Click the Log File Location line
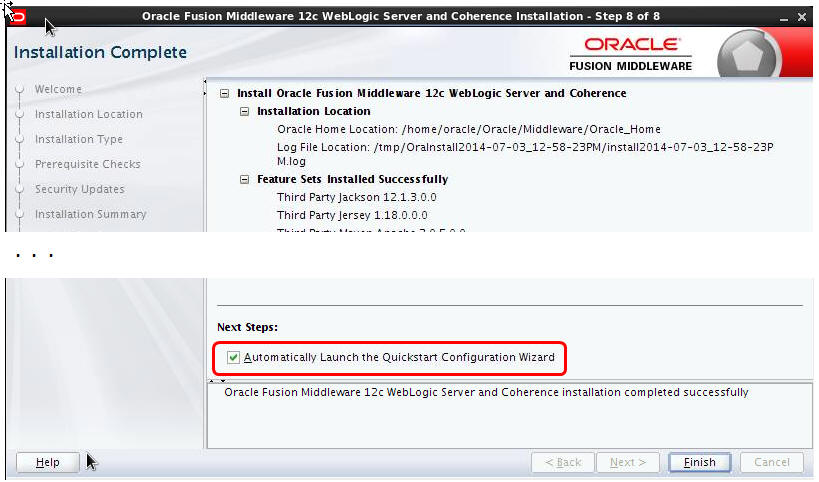Viewport: 819px width, 482px height. [x=525, y=154]
